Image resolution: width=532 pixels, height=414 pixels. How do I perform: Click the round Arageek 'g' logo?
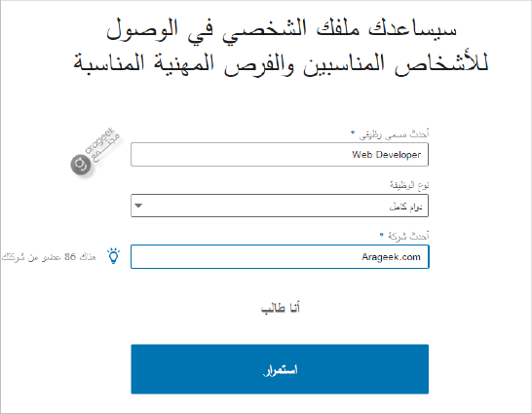click(x=81, y=165)
